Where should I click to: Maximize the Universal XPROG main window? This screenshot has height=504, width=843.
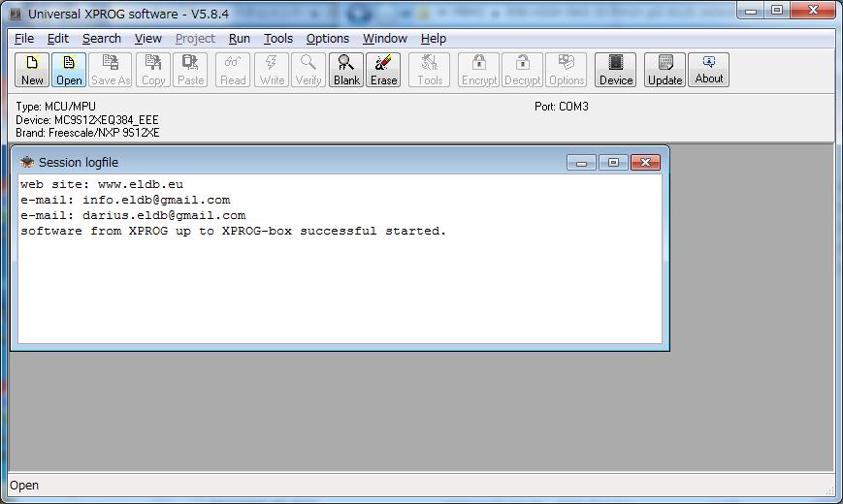pyautogui.click(x=777, y=11)
